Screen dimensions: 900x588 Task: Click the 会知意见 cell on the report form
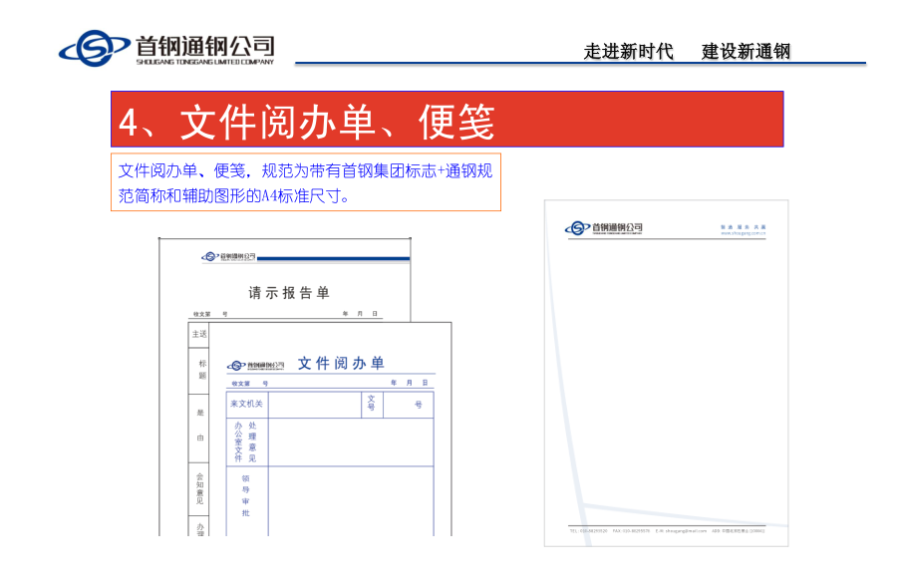click(199, 487)
